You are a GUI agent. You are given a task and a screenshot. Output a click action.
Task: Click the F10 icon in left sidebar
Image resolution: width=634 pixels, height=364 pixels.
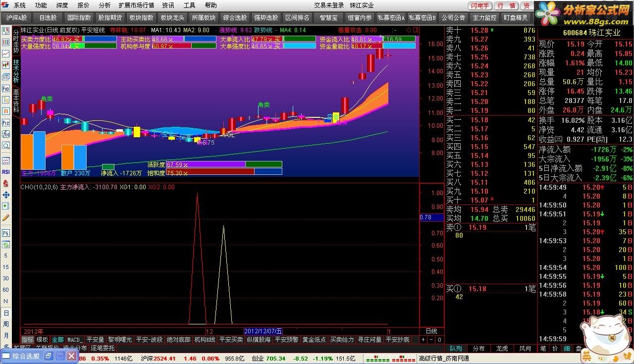tap(6, 89)
